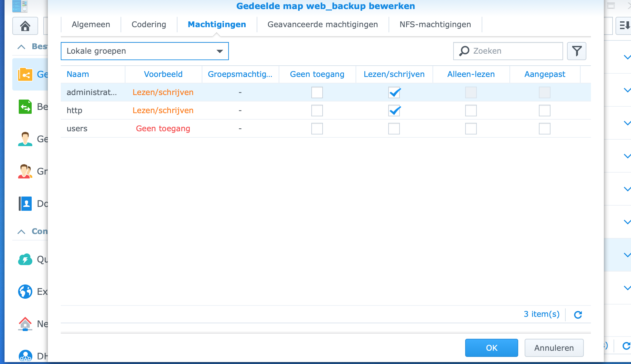
Task: Check Geen toegang for users group
Action: coord(317,129)
